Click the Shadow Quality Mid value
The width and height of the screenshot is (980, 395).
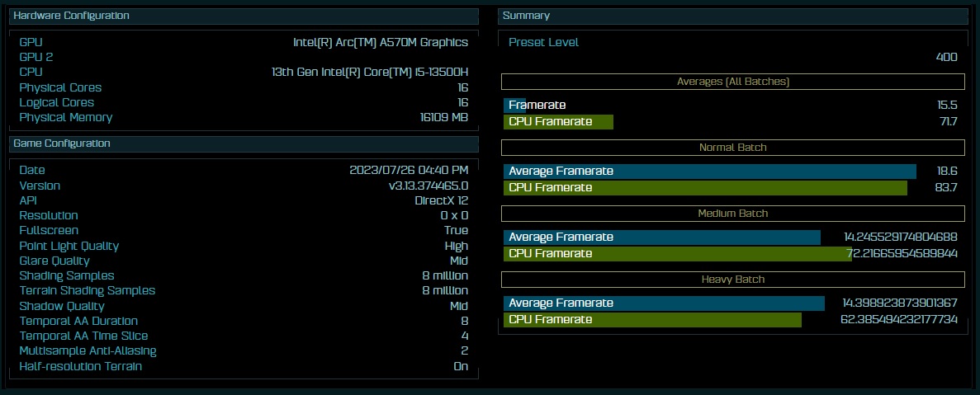459,306
